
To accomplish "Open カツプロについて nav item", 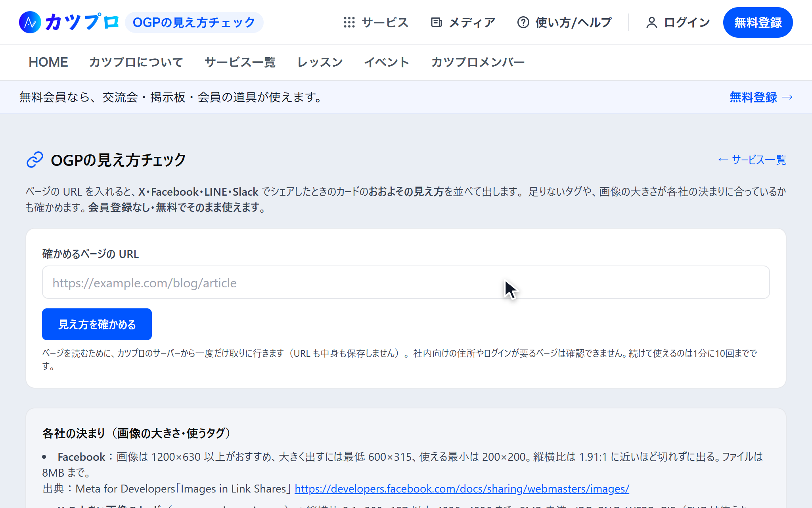I will (x=136, y=62).
